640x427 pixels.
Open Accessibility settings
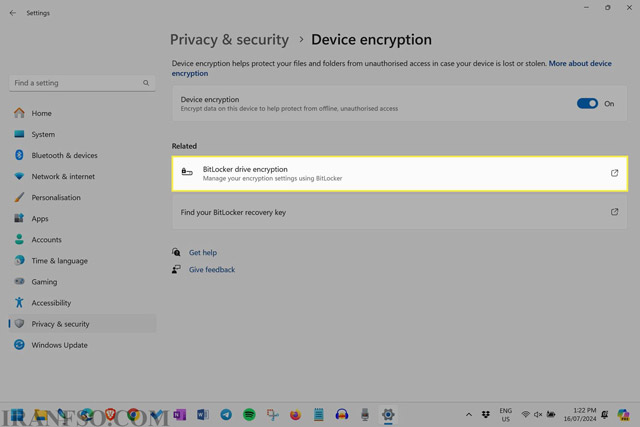[x=82, y=303]
